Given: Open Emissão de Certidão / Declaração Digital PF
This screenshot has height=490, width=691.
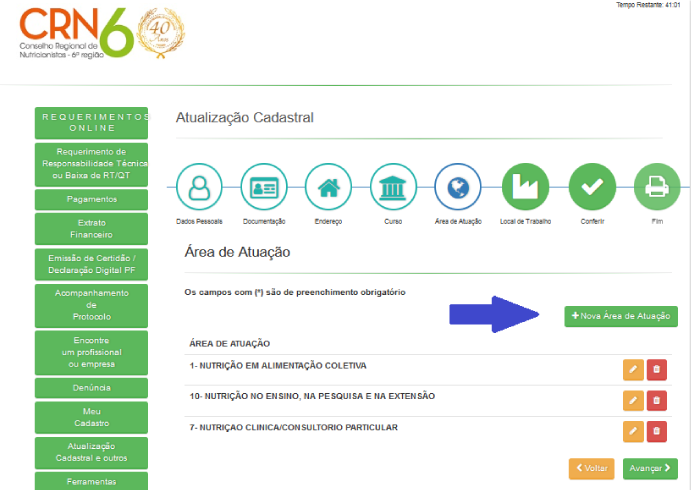Looking at the screenshot, I should pos(91,264).
